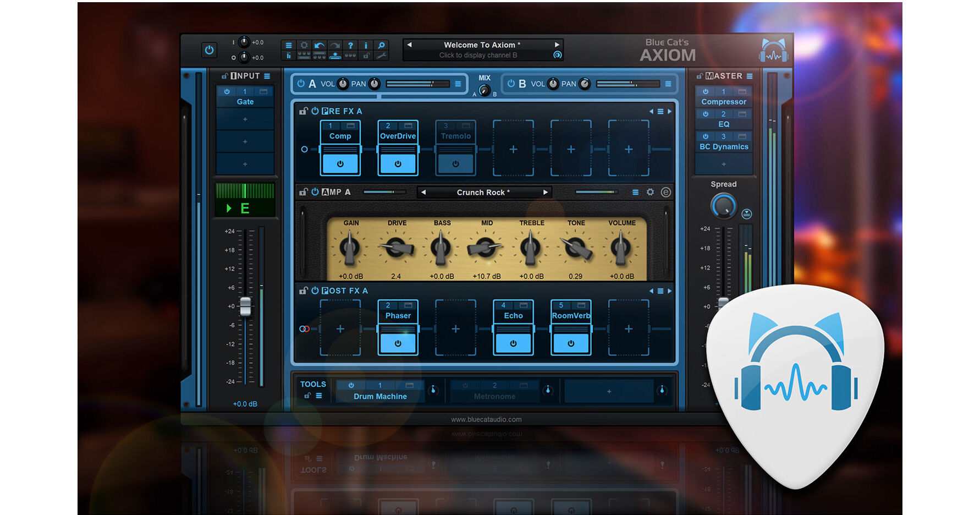Open the channel B menu icon
The image size is (980, 515).
coord(668,84)
